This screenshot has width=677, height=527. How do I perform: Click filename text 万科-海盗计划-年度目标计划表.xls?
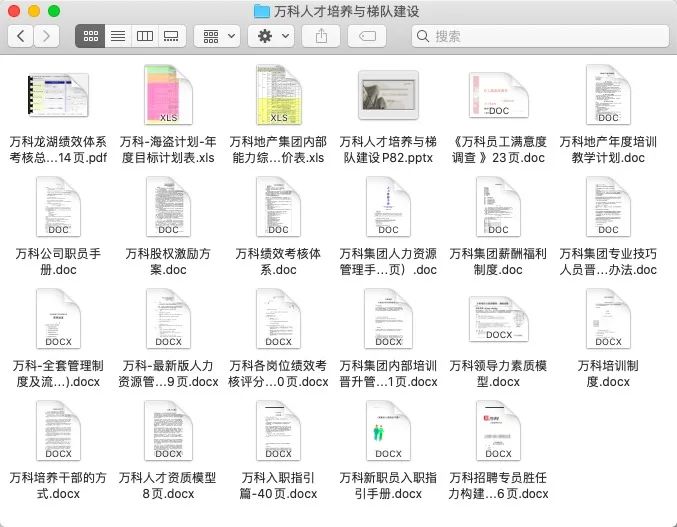pyautogui.click(x=168, y=150)
